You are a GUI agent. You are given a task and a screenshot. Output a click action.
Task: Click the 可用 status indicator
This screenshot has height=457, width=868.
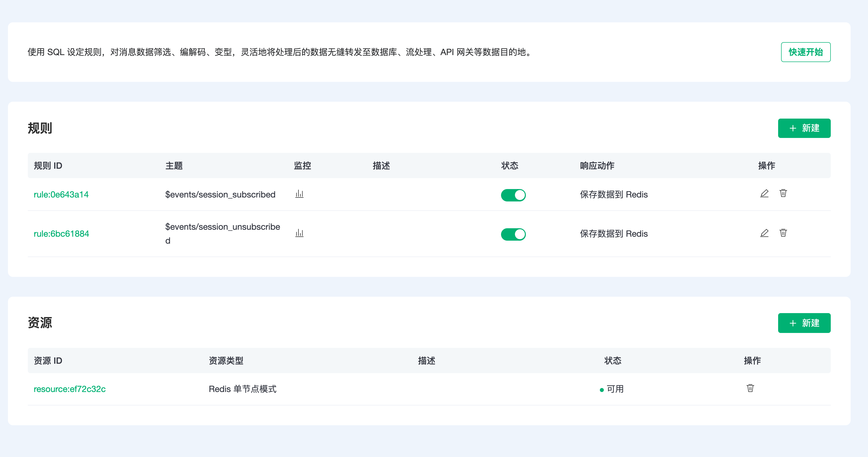click(x=612, y=389)
